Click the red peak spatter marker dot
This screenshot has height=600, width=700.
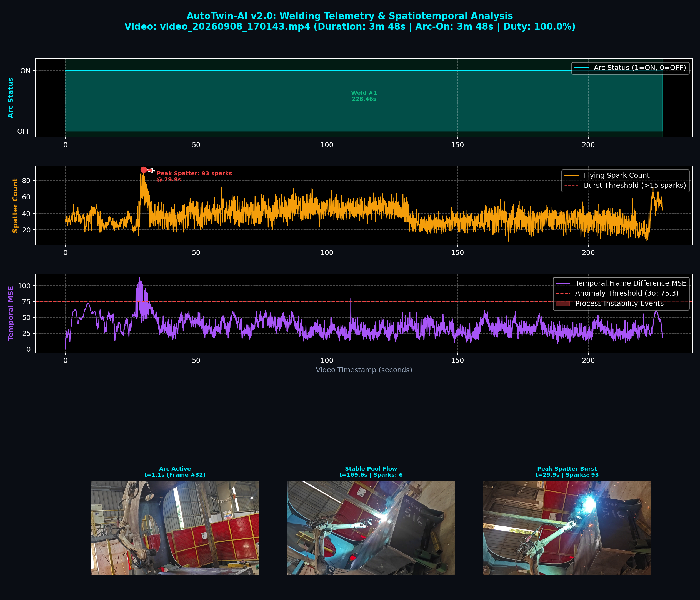[144, 170]
